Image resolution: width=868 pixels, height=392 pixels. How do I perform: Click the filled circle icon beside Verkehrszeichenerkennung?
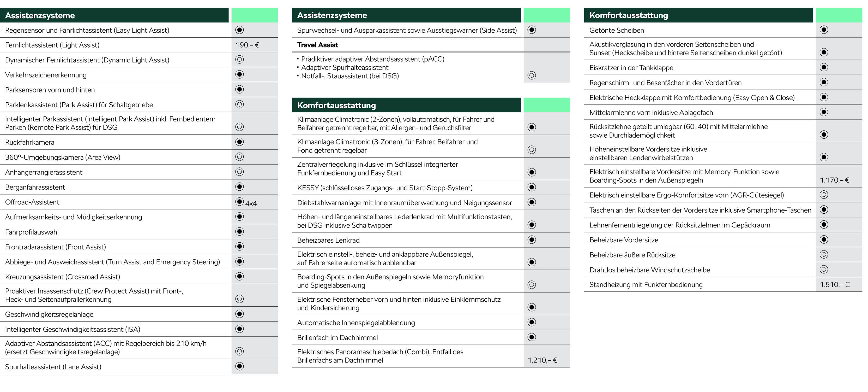pyautogui.click(x=239, y=74)
